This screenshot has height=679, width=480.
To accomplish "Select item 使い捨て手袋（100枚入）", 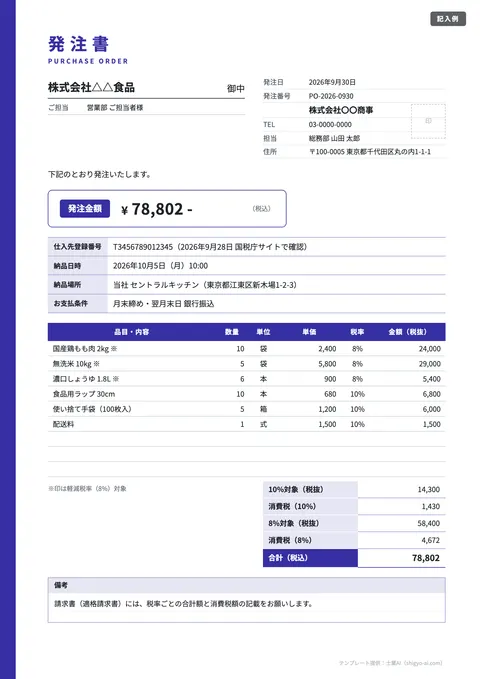I will click(x=92, y=409).
